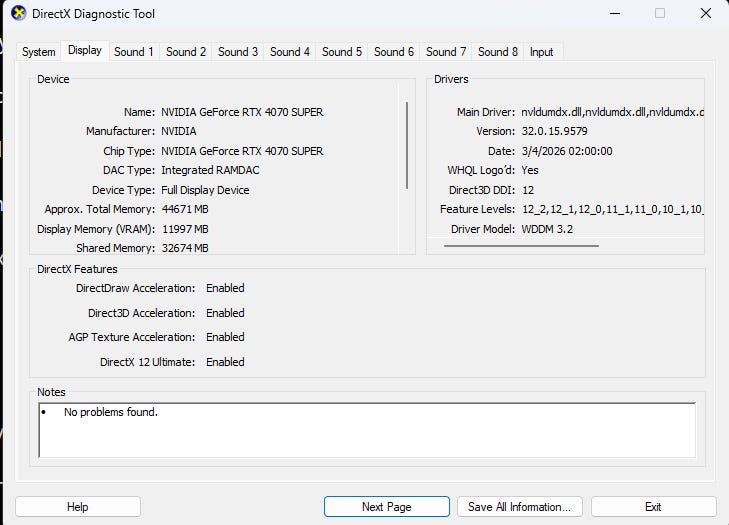Screen dimensions: 729x525
Task: Click Direct3D Acceleration Enabled value
Action: click(225, 313)
